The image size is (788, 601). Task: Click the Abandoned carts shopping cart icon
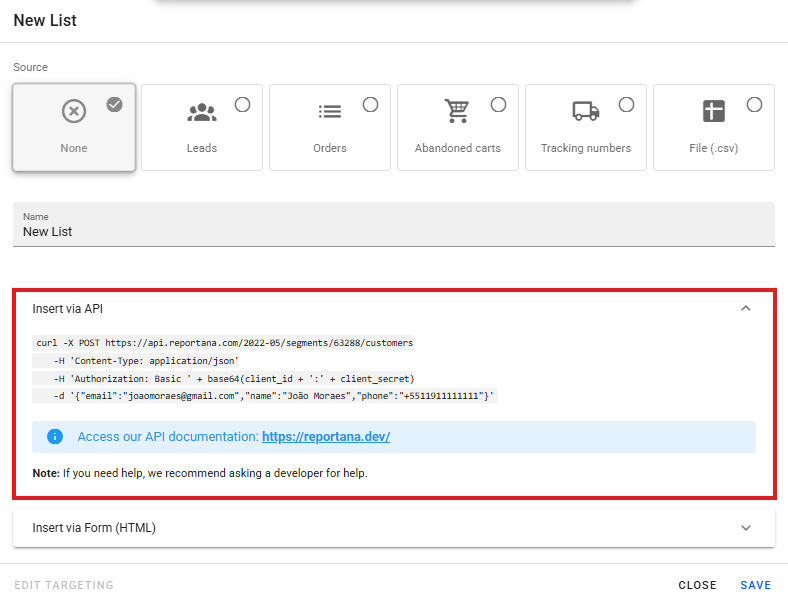click(x=457, y=111)
